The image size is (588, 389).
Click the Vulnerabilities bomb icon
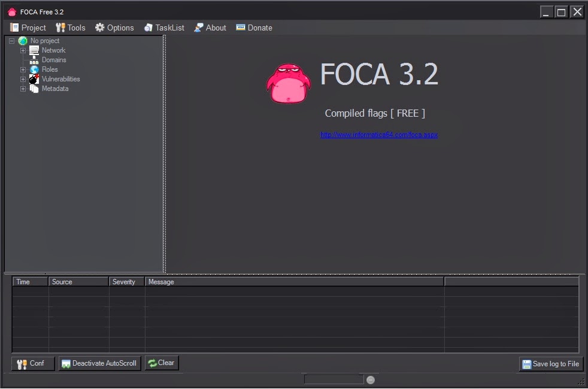(x=34, y=79)
